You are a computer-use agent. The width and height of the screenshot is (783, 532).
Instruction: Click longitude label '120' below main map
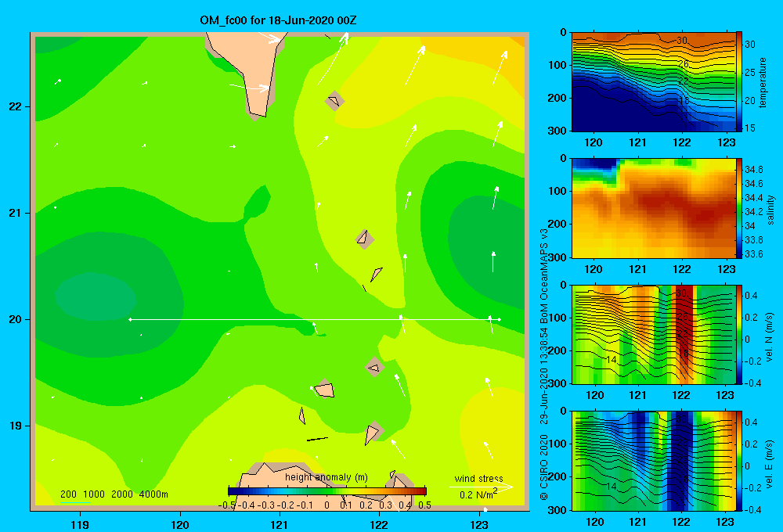(180, 524)
